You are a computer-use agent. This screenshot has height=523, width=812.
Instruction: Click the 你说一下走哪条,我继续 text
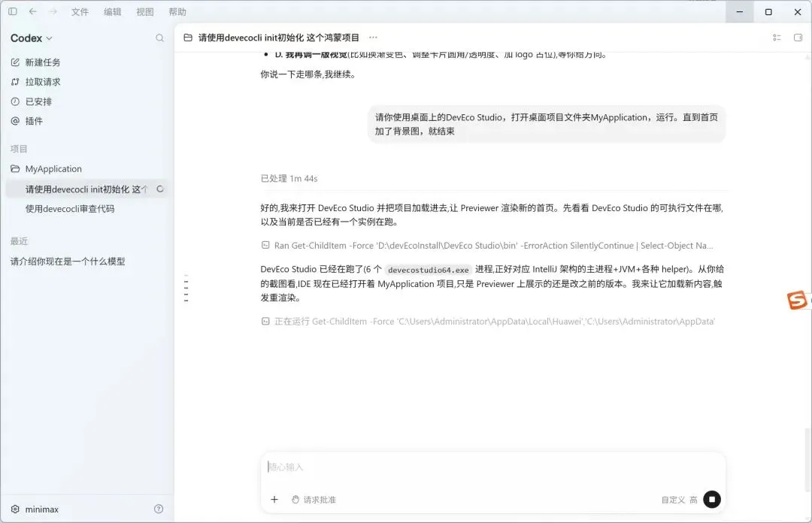point(308,74)
